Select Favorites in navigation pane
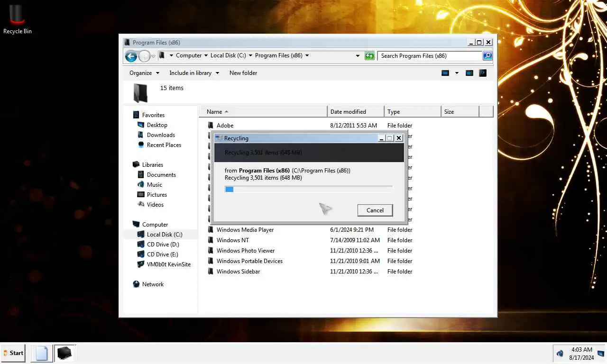The image size is (607, 364). click(153, 115)
